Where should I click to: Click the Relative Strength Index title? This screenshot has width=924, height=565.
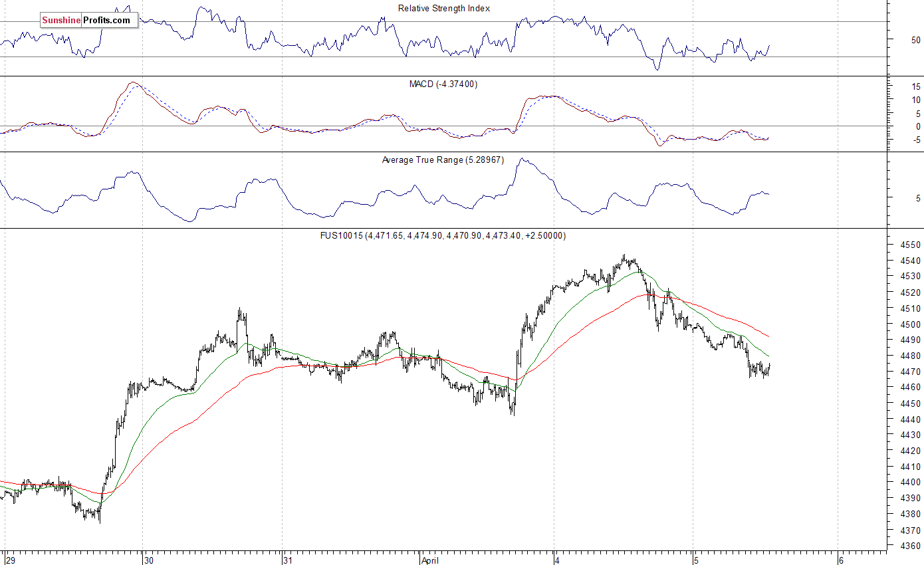coord(443,9)
